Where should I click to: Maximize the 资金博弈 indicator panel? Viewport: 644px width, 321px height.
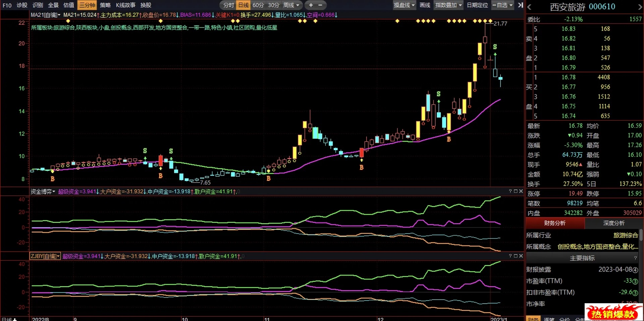pyautogui.click(x=516, y=191)
